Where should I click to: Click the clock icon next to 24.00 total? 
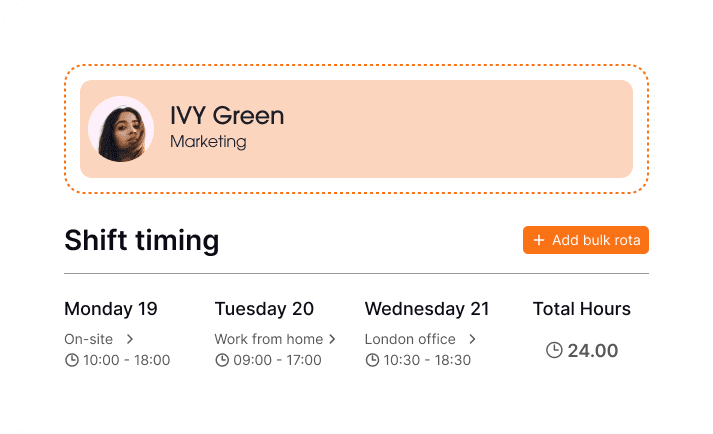(554, 350)
